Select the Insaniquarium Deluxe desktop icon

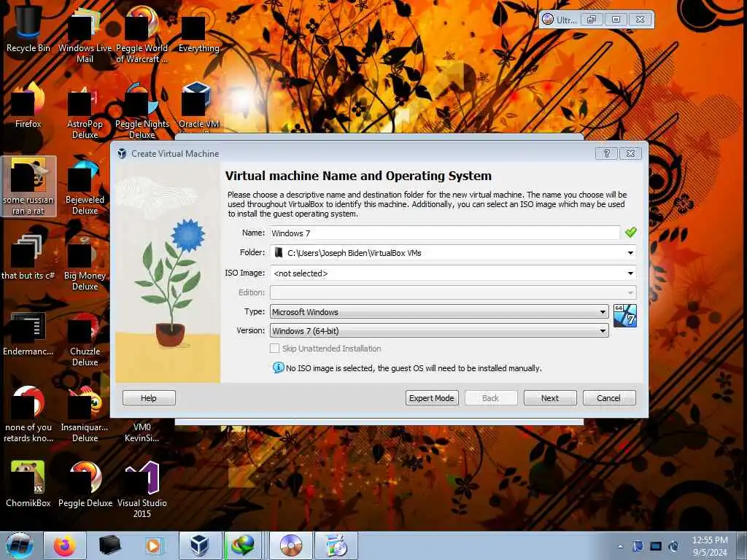(x=85, y=414)
